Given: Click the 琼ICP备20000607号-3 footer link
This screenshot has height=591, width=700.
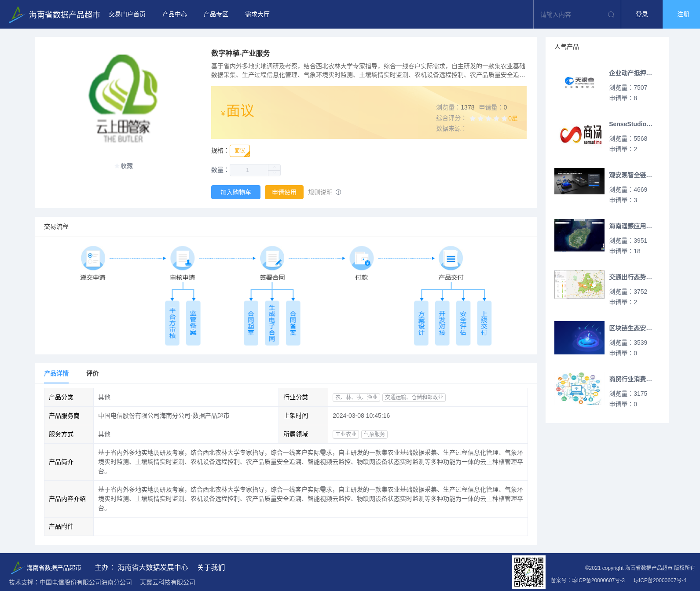Looking at the screenshot, I should 598,580.
